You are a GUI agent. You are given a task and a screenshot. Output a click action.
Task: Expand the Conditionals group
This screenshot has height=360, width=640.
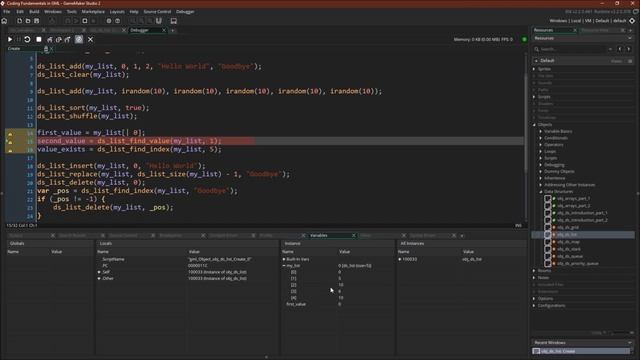point(541,138)
